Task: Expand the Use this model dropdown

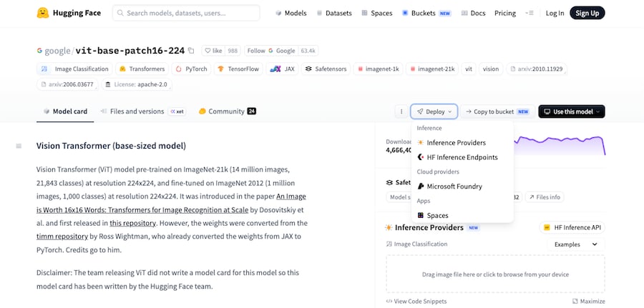Action: (571, 111)
